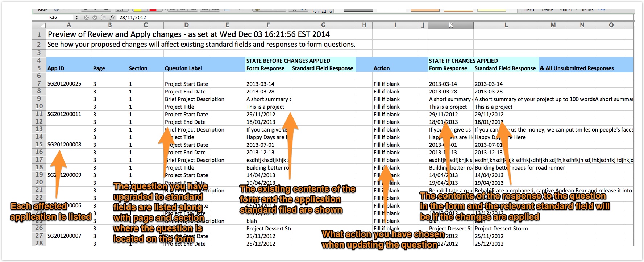The image size is (644, 262).
Task: Select the row 15 header
Action: pos(39,144)
